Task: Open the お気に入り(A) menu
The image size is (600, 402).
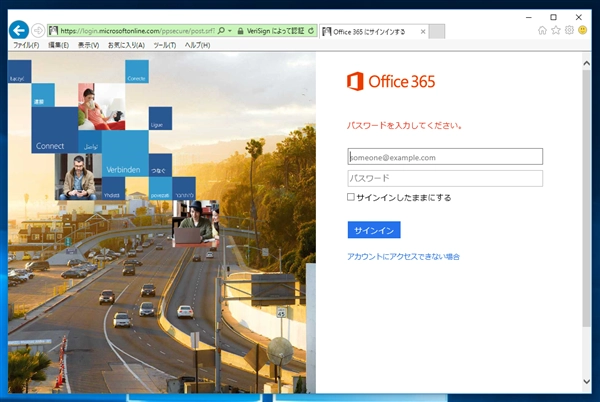Action: coord(126,45)
